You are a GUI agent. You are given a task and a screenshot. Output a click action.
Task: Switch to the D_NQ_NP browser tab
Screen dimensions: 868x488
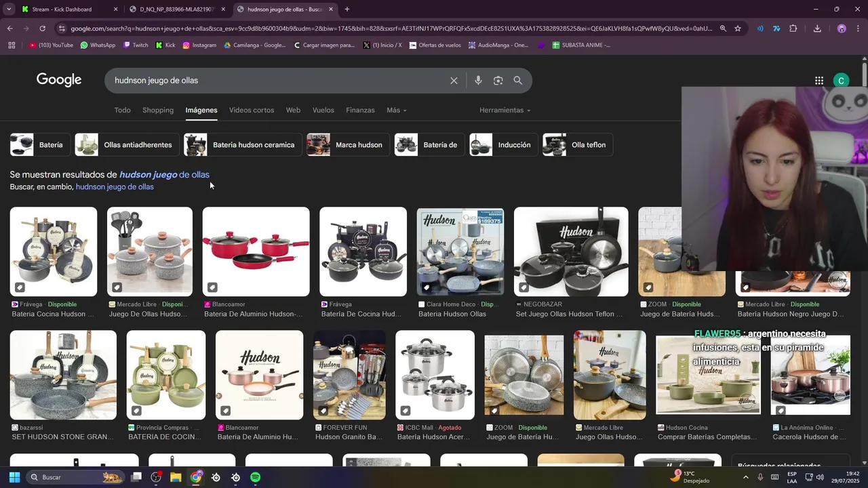176,9
